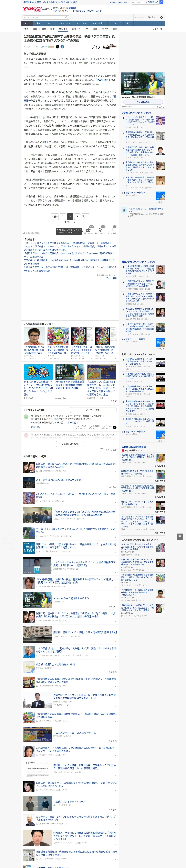This screenshot has width=186, height=868.
Task: Open the エキスパート tab
Action: 64,24
